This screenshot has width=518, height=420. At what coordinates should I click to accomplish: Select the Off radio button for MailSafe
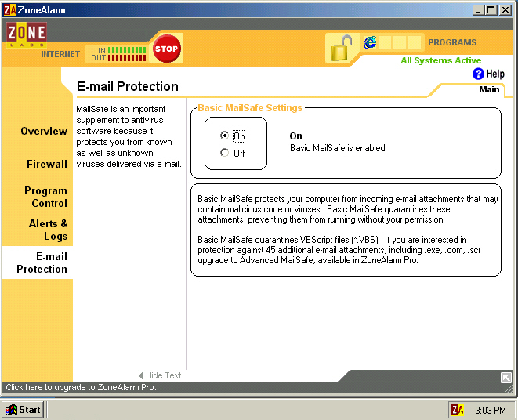coord(225,153)
